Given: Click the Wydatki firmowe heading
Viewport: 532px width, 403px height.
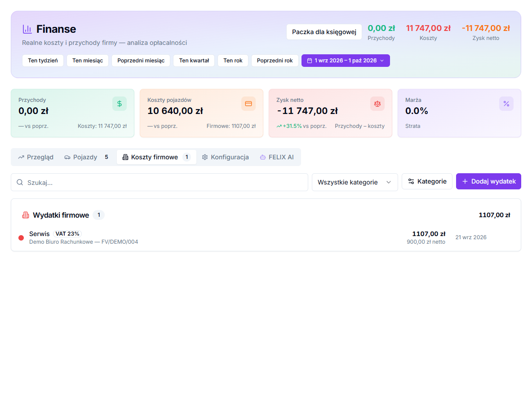Looking at the screenshot, I should [61, 215].
